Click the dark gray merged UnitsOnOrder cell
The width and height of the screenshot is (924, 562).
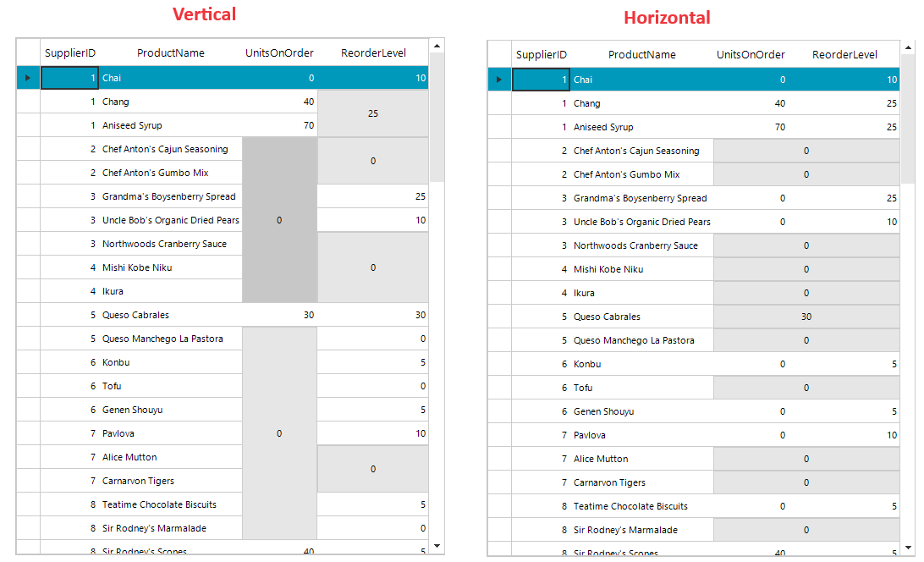click(x=279, y=220)
